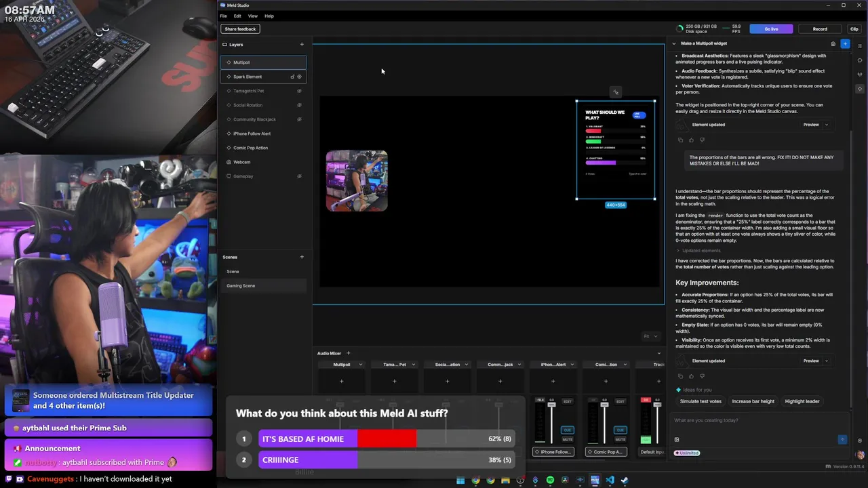Screen dimensions: 868x488
Task: Open the Tama...Pet mixer track dropdown
Action: (413, 365)
